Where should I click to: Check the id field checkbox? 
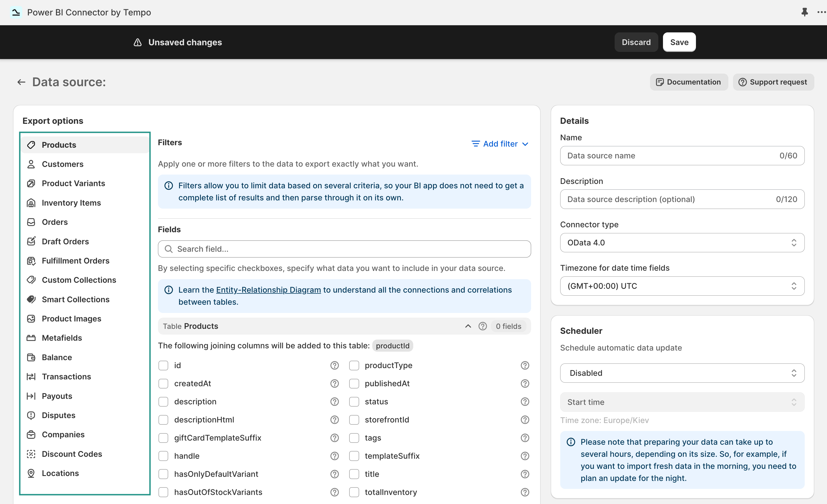point(163,365)
